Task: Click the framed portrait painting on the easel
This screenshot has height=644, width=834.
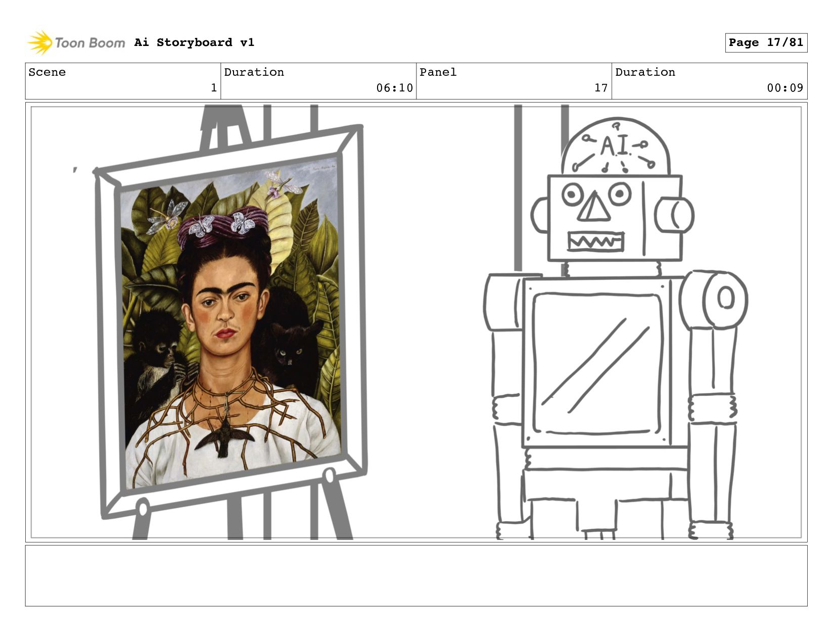Action: [x=231, y=323]
